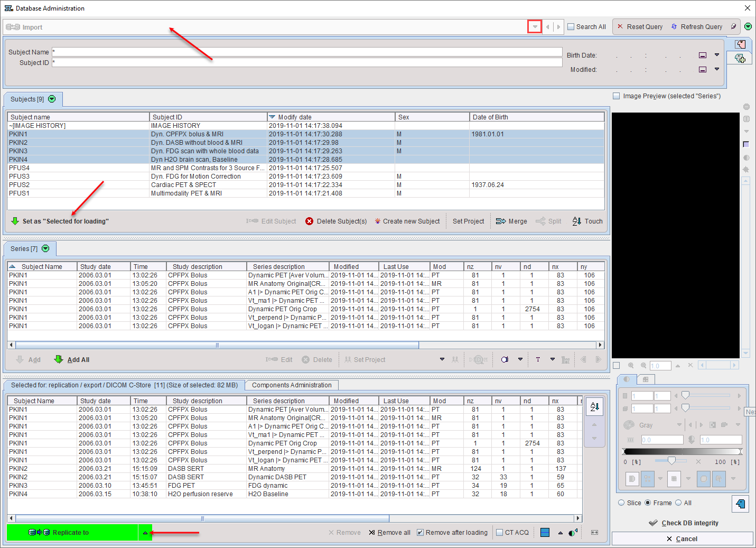Switch to the Selected for: replication / export tab

(125, 385)
